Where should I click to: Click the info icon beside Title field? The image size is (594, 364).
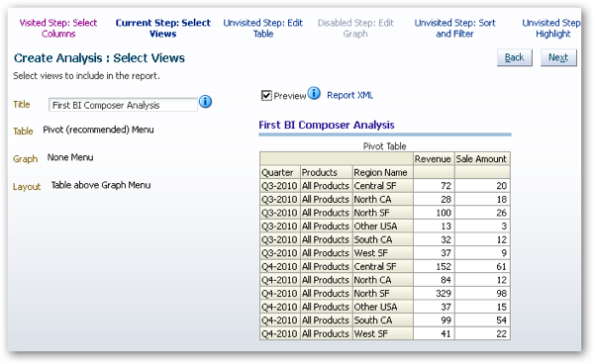pos(205,102)
